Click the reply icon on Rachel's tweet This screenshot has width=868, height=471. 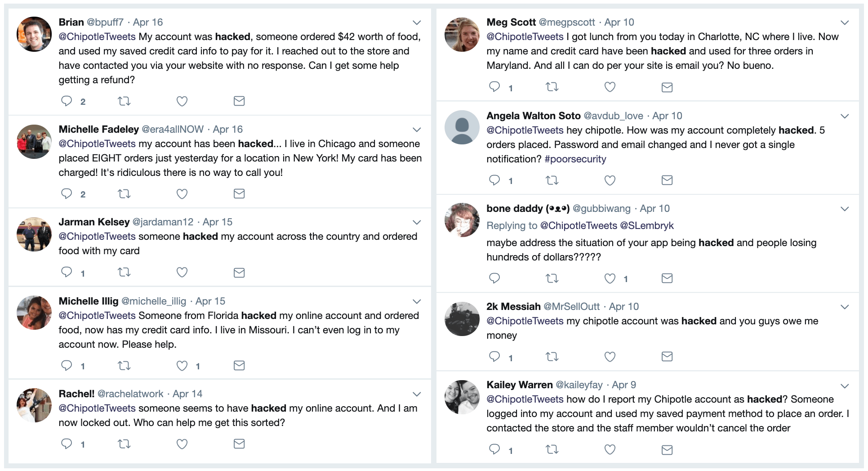67,444
